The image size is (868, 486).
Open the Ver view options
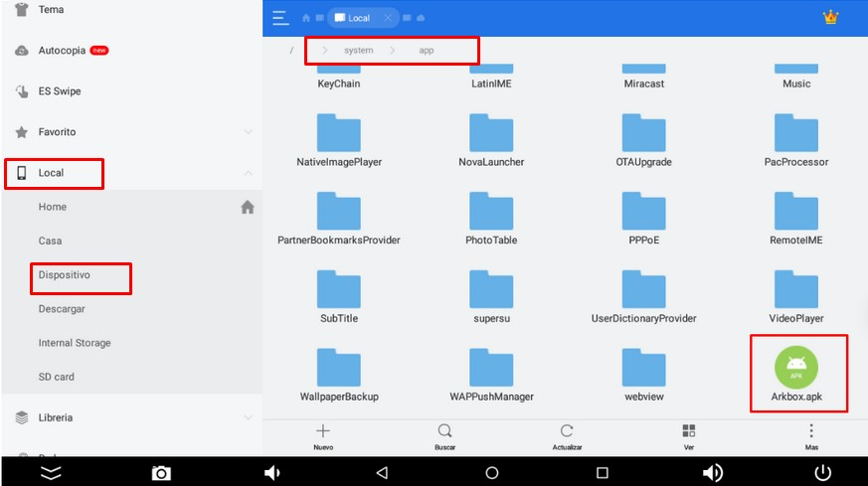[688, 431]
